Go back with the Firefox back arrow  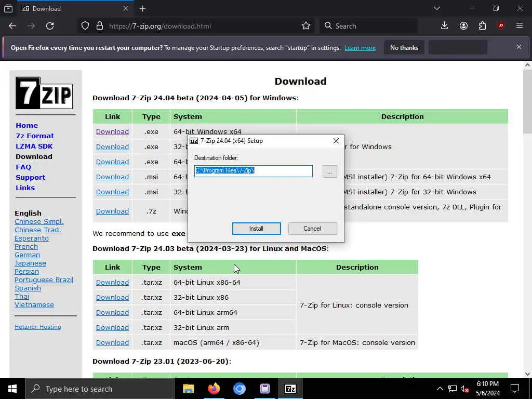(12, 26)
